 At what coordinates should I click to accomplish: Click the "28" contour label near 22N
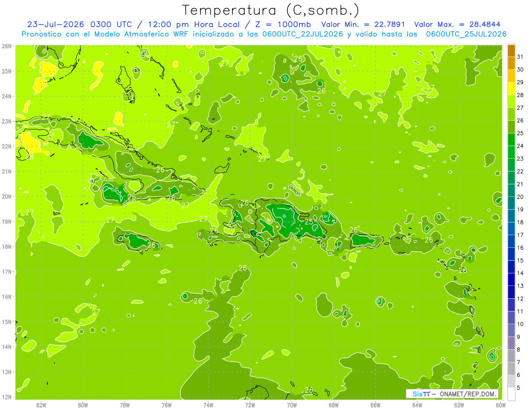[x=30, y=157]
